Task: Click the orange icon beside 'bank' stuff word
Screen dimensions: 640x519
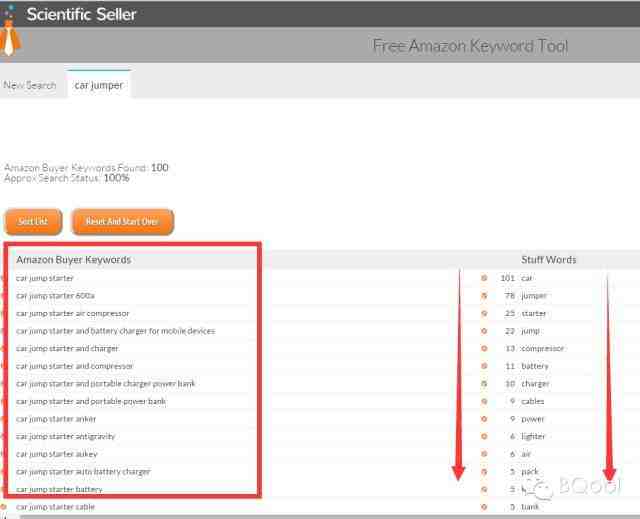Action: tap(484, 507)
